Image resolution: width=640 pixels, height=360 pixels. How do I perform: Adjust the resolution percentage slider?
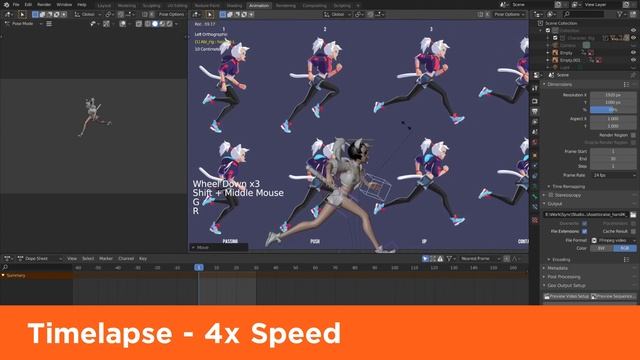point(613,110)
